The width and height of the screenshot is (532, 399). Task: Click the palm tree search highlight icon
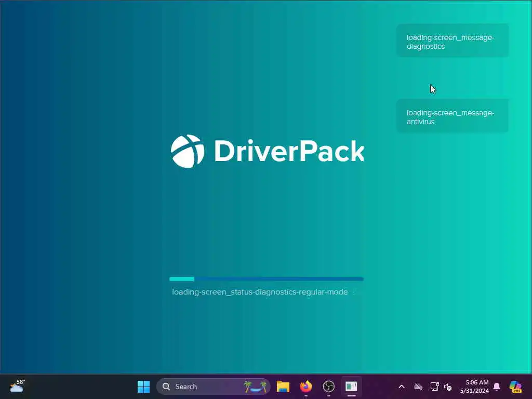click(x=255, y=387)
